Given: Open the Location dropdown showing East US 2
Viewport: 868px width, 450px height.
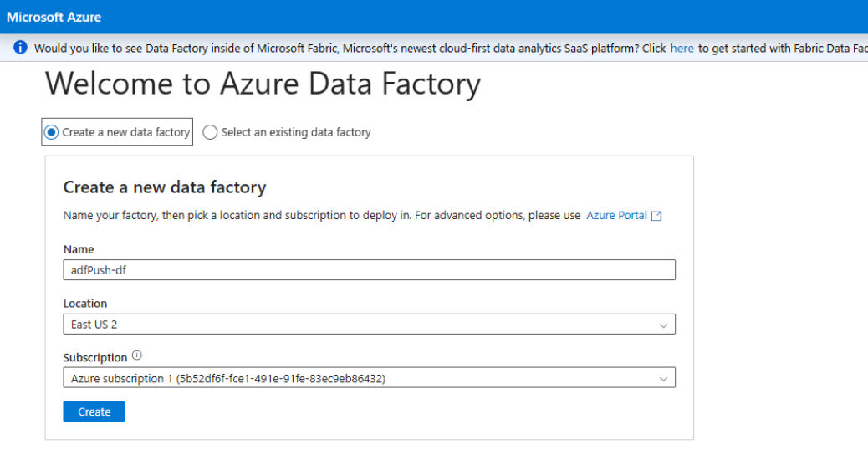Looking at the screenshot, I should pos(370,325).
